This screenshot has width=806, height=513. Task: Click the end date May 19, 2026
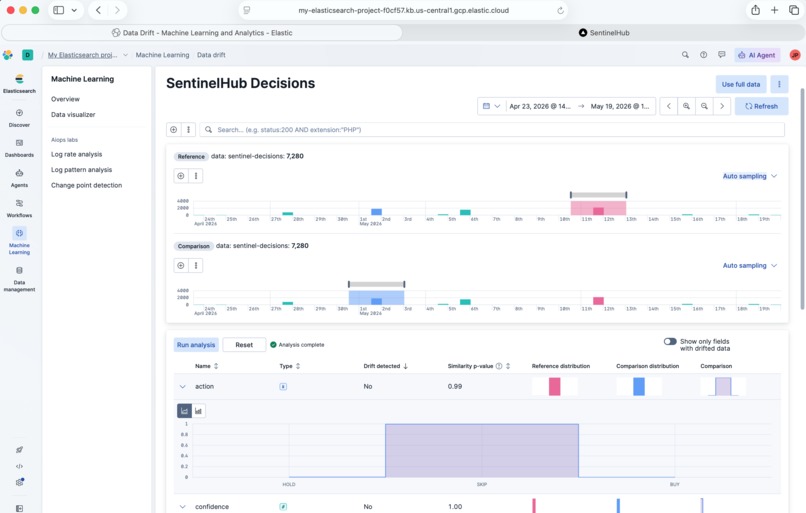pos(620,106)
